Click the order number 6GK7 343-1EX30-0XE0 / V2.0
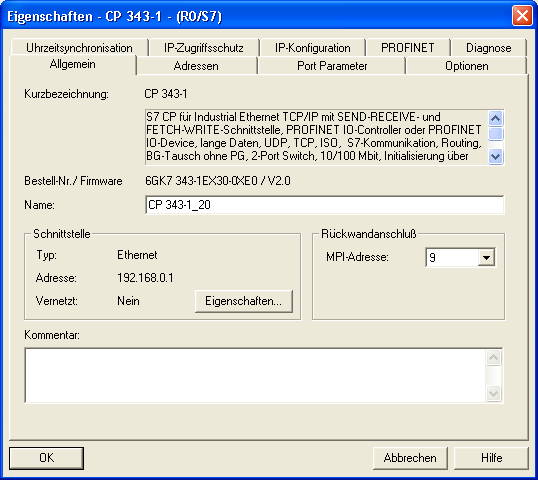The width and height of the screenshot is (538, 480). click(218, 180)
